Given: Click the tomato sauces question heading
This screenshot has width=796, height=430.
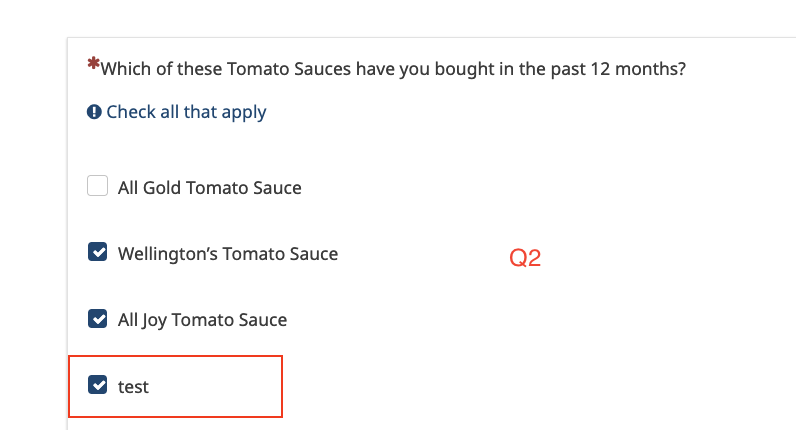Looking at the screenshot, I should point(393,69).
